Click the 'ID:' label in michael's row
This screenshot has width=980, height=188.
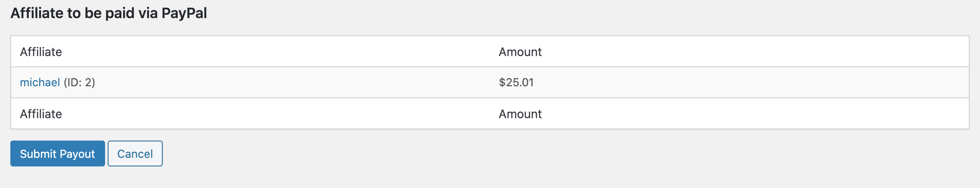(73, 82)
